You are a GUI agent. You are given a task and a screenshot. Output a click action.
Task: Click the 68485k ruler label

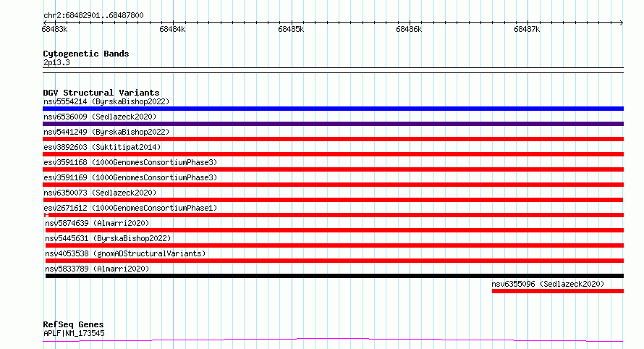pos(291,29)
